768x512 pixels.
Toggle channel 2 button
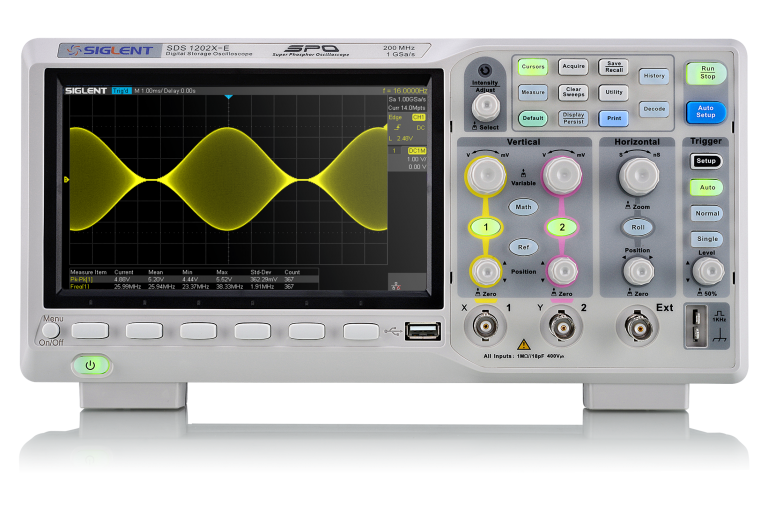click(561, 228)
